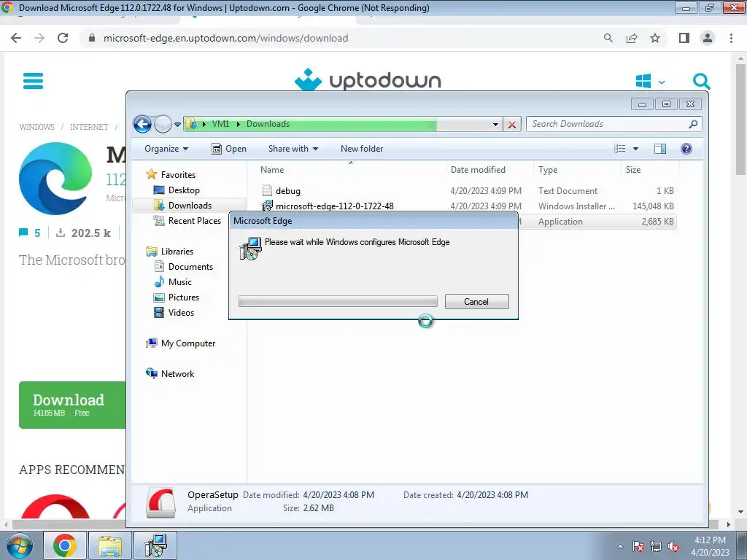Expand the view options dropdown arrow
This screenshot has width=747, height=560.
coord(635,149)
